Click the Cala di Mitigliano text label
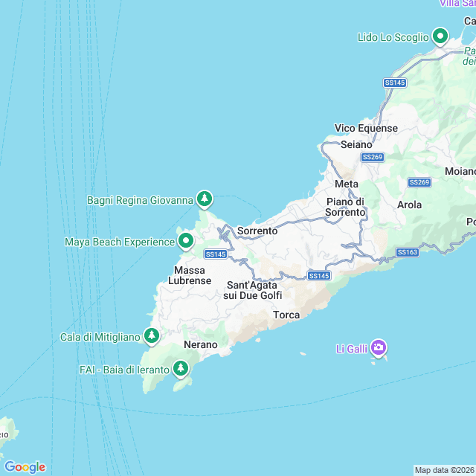Viewport: 476px width, 476px height. (100, 337)
